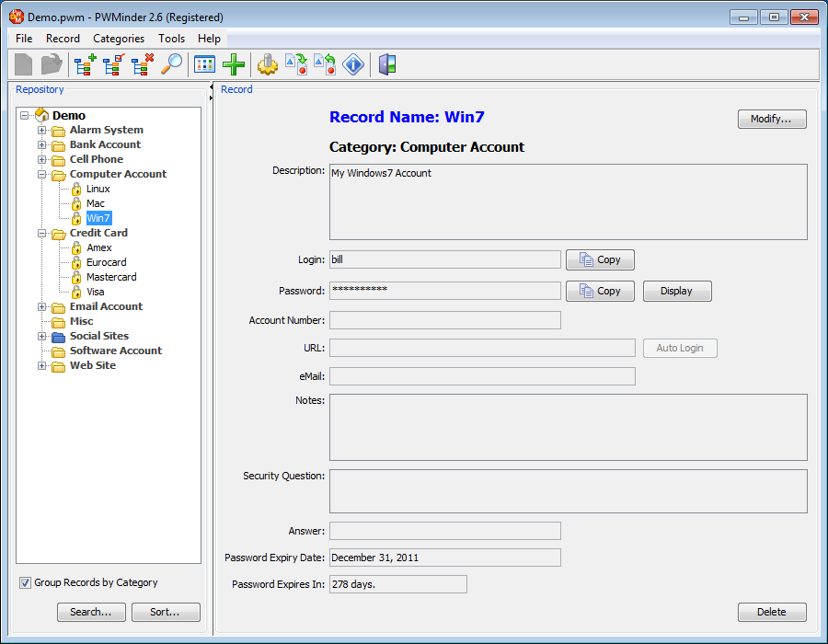Click the modify record toolbar icon
This screenshot has height=644, width=828.
(x=114, y=64)
